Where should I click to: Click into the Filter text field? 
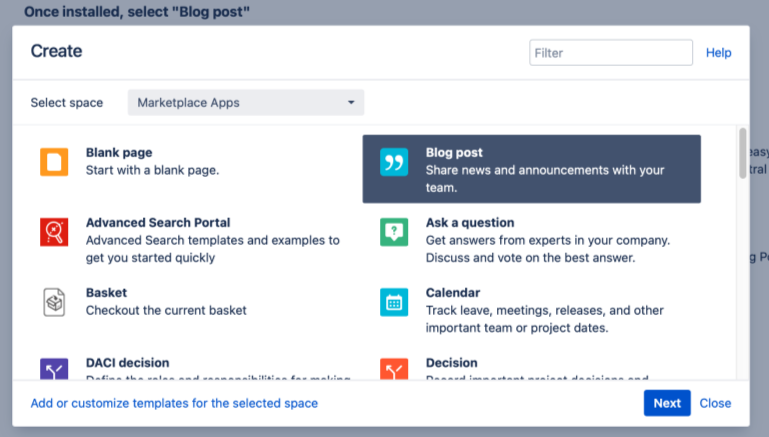coord(611,53)
